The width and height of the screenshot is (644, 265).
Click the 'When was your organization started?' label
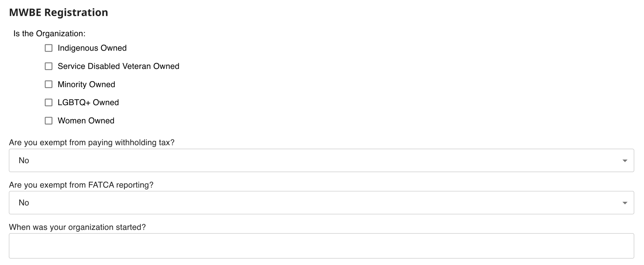click(x=77, y=227)
